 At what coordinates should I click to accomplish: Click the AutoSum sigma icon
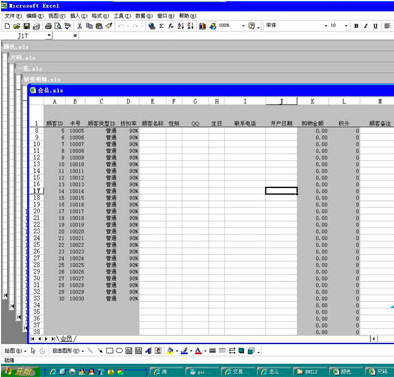point(161,26)
